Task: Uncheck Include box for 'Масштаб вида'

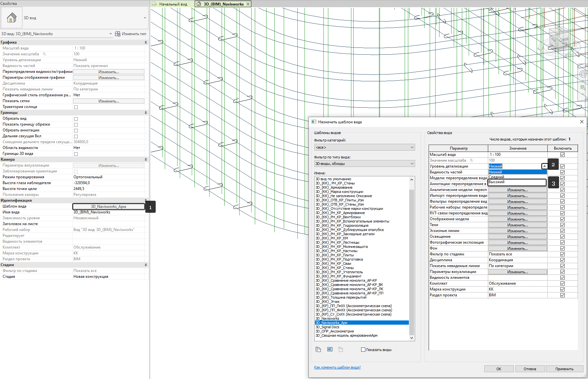Action: [x=562, y=155]
